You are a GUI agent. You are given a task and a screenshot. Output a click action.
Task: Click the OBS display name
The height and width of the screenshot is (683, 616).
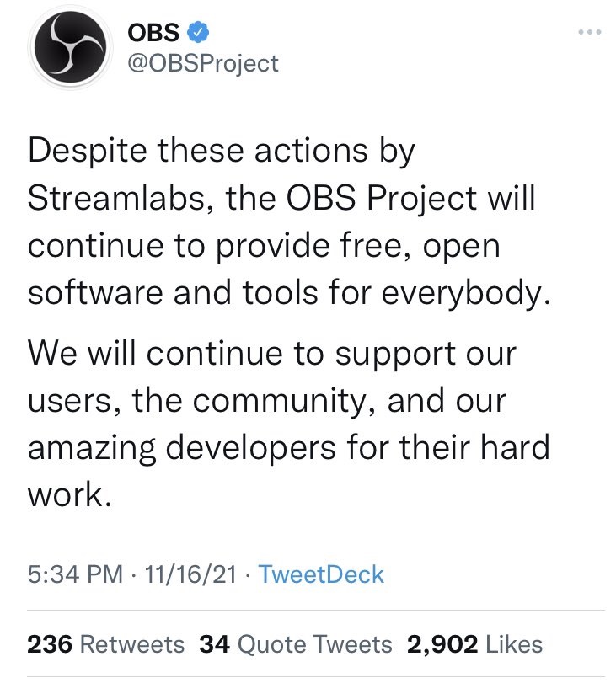point(153,33)
